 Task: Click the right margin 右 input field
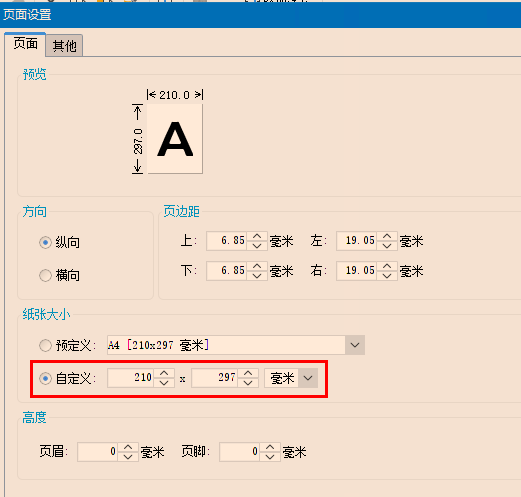click(357, 271)
